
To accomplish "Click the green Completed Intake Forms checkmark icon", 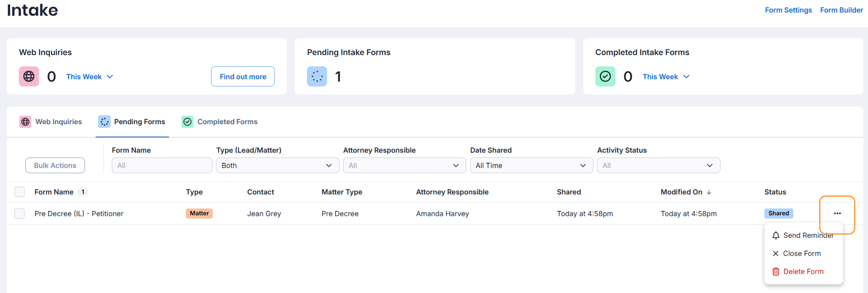I will (x=605, y=77).
